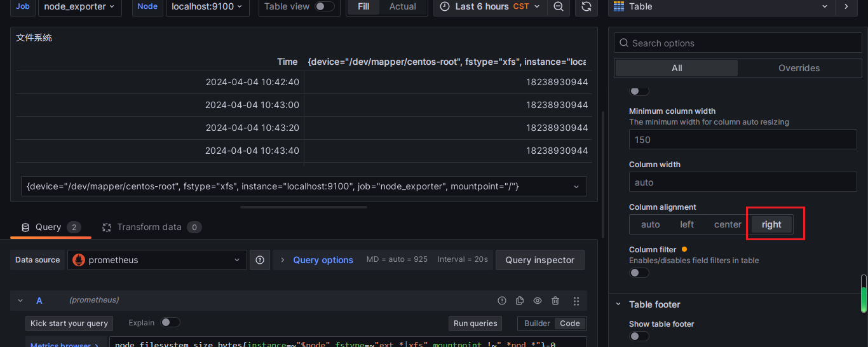Click query A help icon
The width and height of the screenshot is (868, 347).
pyautogui.click(x=502, y=301)
